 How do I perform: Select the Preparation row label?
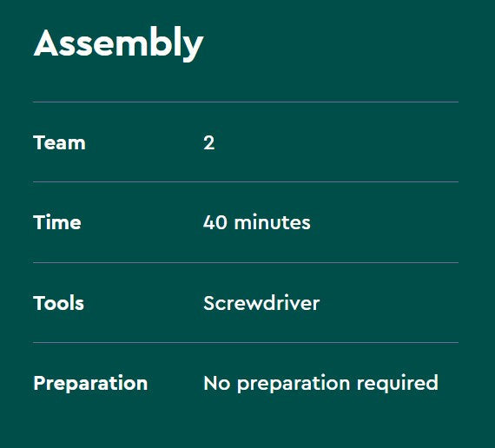[90, 384]
